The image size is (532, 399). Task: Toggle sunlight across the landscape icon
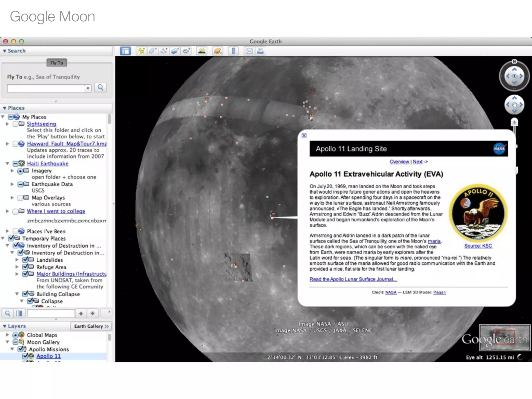point(202,51)
